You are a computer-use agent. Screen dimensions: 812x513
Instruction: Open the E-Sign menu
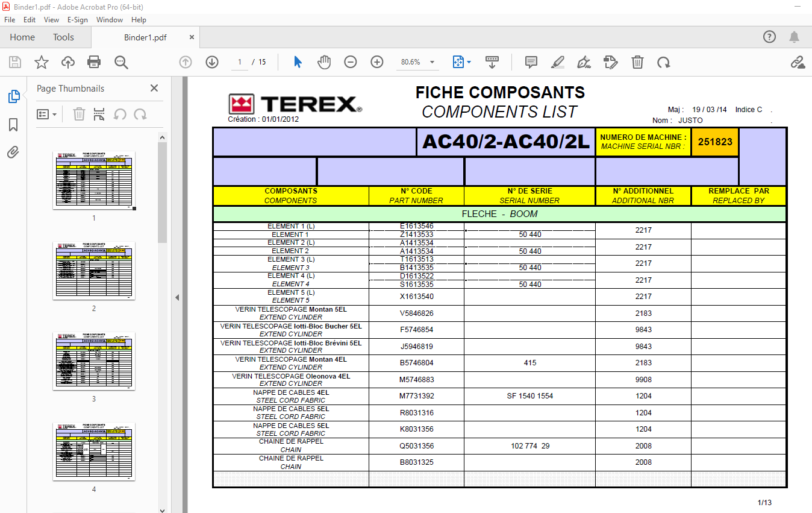78,20
